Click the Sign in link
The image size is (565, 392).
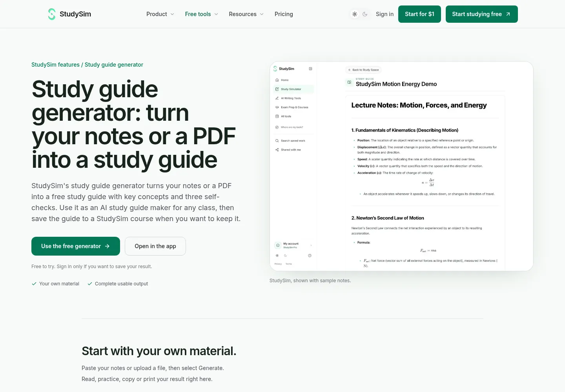pos(385,14)
